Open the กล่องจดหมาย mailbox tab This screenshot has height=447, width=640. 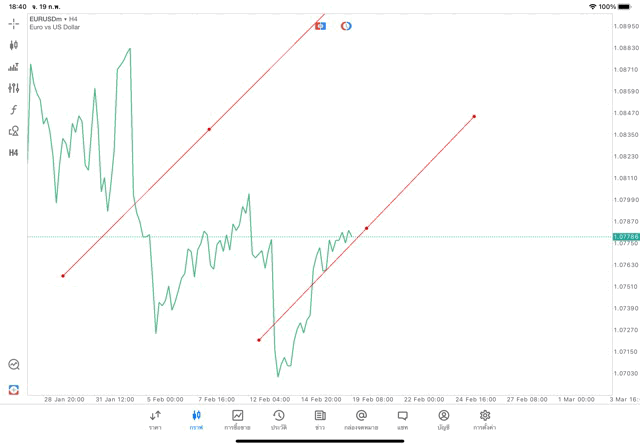click(361, 420)
